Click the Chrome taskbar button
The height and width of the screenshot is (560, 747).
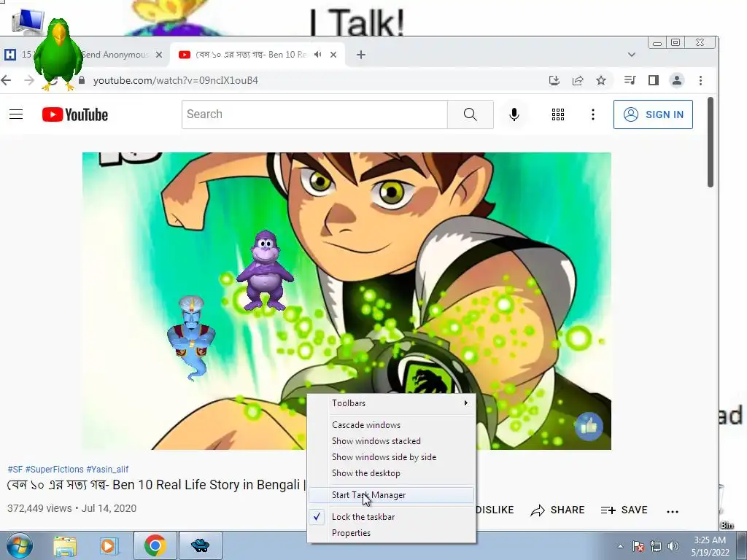pos(155,545)
